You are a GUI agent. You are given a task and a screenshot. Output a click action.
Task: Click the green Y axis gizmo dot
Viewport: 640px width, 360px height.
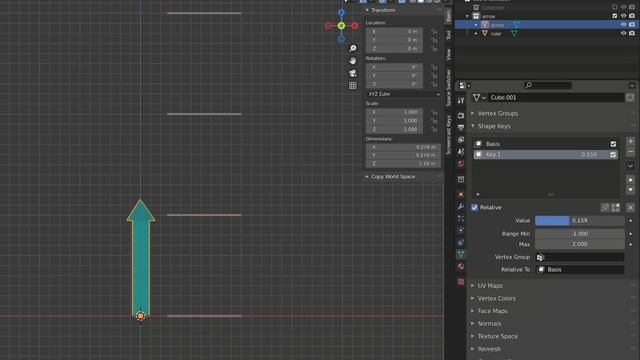(341, 26)
